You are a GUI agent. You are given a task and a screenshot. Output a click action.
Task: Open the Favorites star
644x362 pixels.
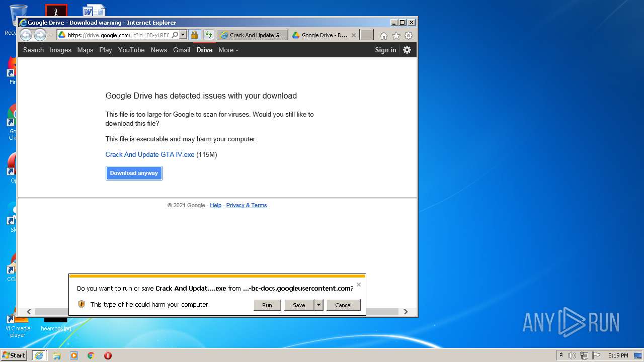tap(396, 36)
